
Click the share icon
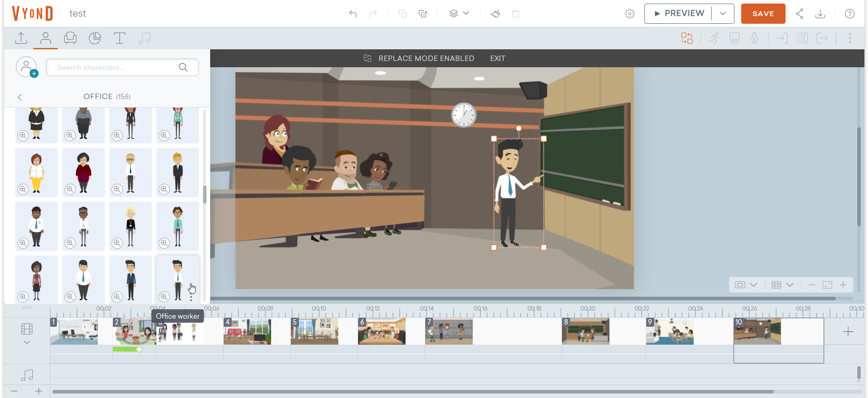(x=799, y=13)
